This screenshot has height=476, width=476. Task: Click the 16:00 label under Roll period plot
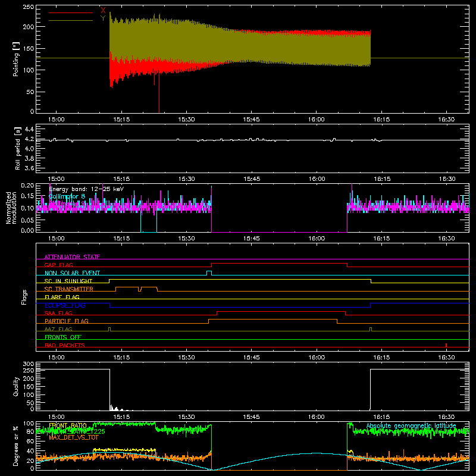[x=317, y=179]
